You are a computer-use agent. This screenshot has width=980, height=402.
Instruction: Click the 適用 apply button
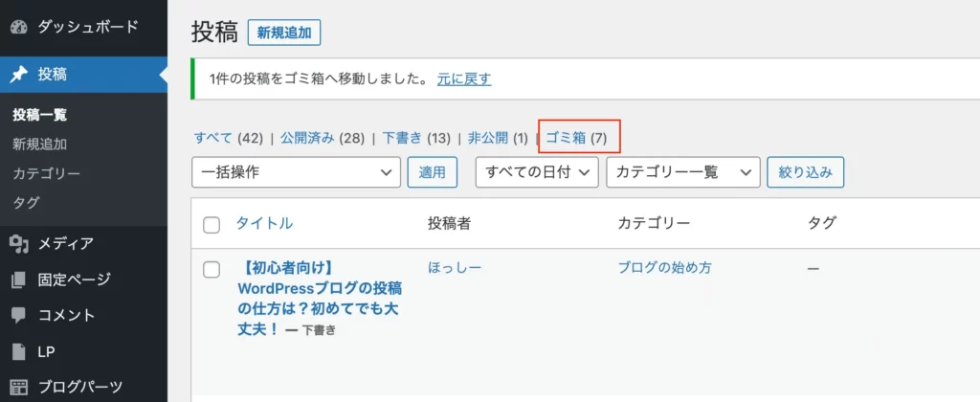tap(432, 172)
